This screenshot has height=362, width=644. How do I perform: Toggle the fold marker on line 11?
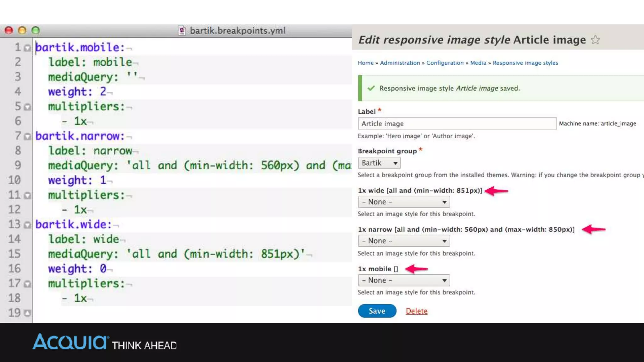click(28, 195)
